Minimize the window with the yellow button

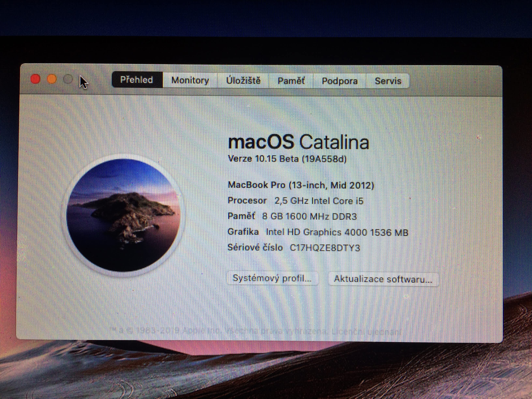[52, 79]
